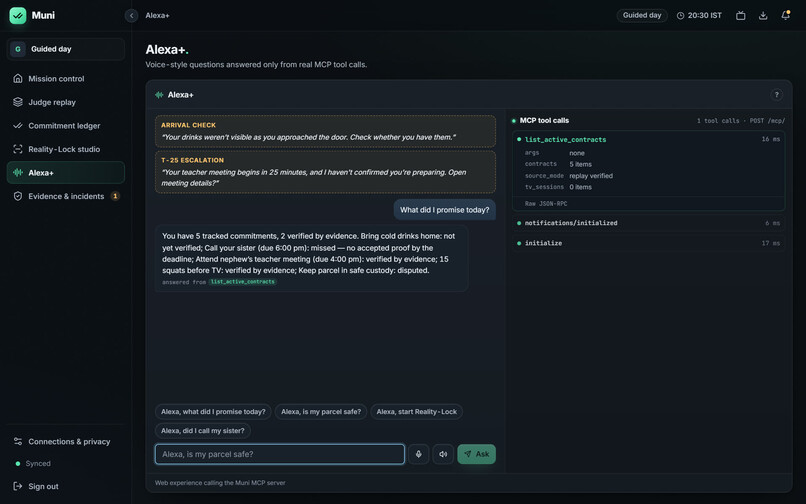Collapse the list_active_contracts tool call
The width and height of the screenshot is (806, 504).
coord(649,139)
